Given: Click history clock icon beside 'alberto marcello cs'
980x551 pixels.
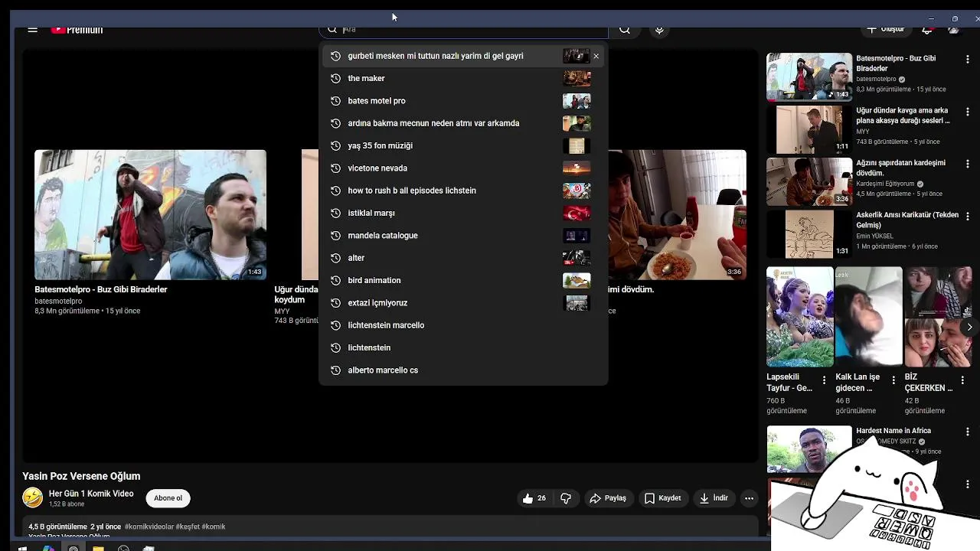Looking at the screenshot, I should point(335,370).
